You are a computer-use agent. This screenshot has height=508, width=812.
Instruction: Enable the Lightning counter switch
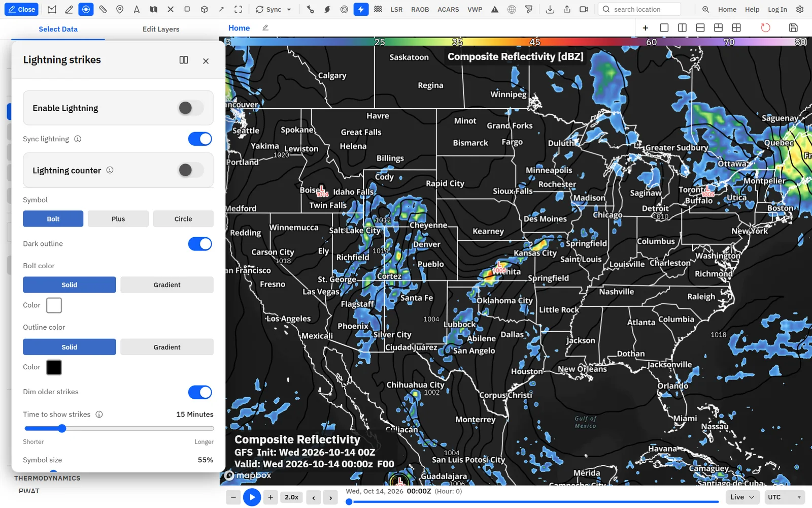[x=191, y=170]
